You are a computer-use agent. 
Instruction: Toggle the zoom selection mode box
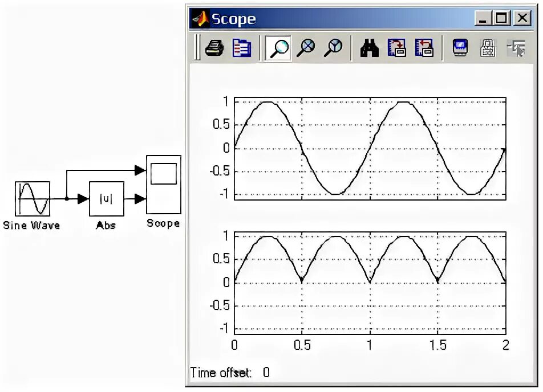pos(278,47)
